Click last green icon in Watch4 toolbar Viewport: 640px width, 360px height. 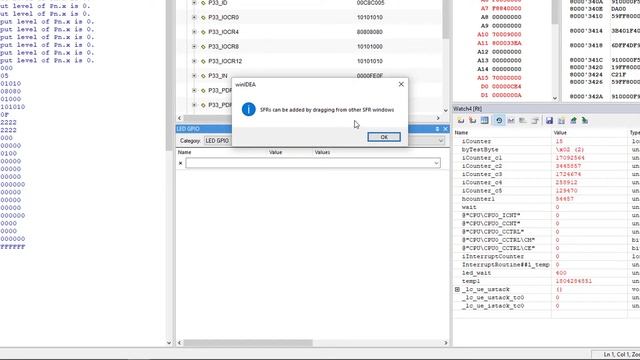585,120
